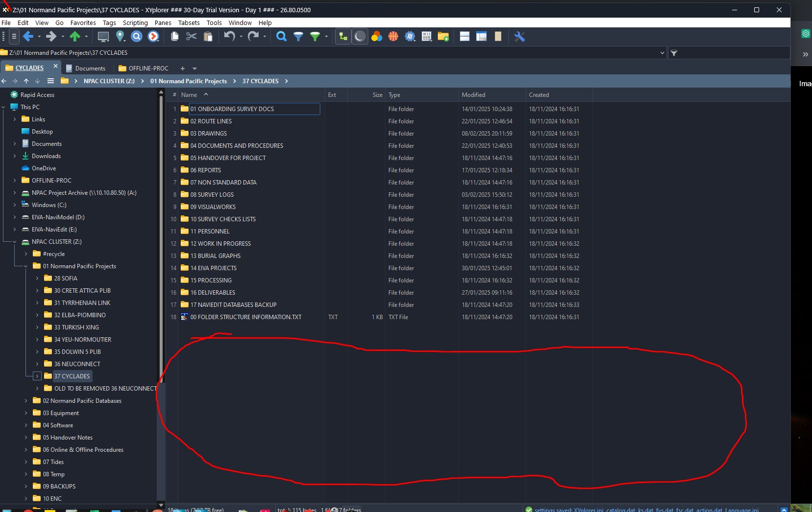Expand the 37 CYCLADES tree node
The height and width of the screenshot is (512, 812).
click(37, 376)
